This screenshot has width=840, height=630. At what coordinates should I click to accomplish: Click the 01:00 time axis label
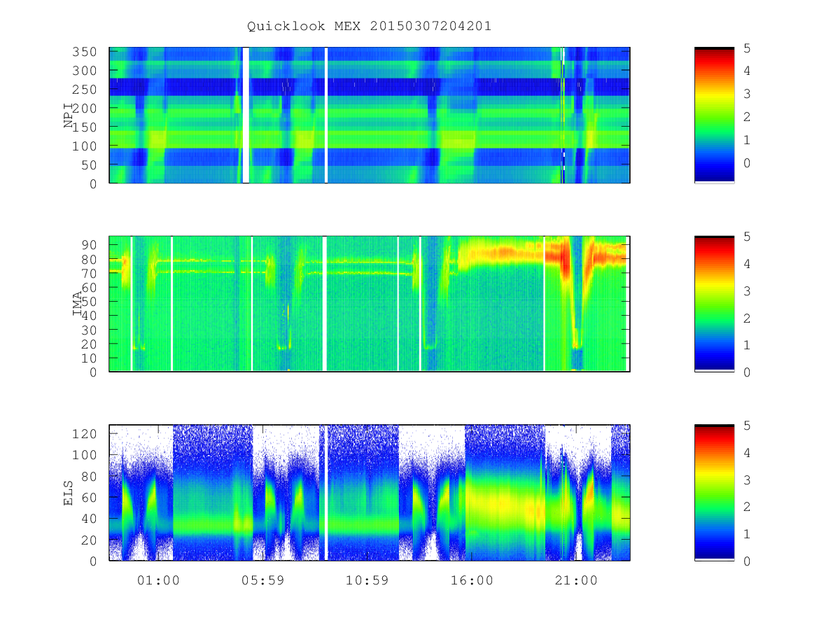[x=158, y=580]
